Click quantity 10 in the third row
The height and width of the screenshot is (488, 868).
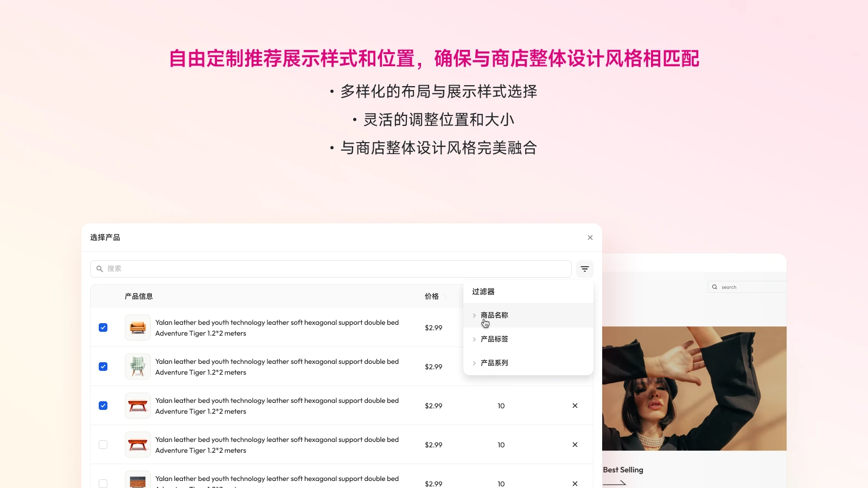coord(501,406)
